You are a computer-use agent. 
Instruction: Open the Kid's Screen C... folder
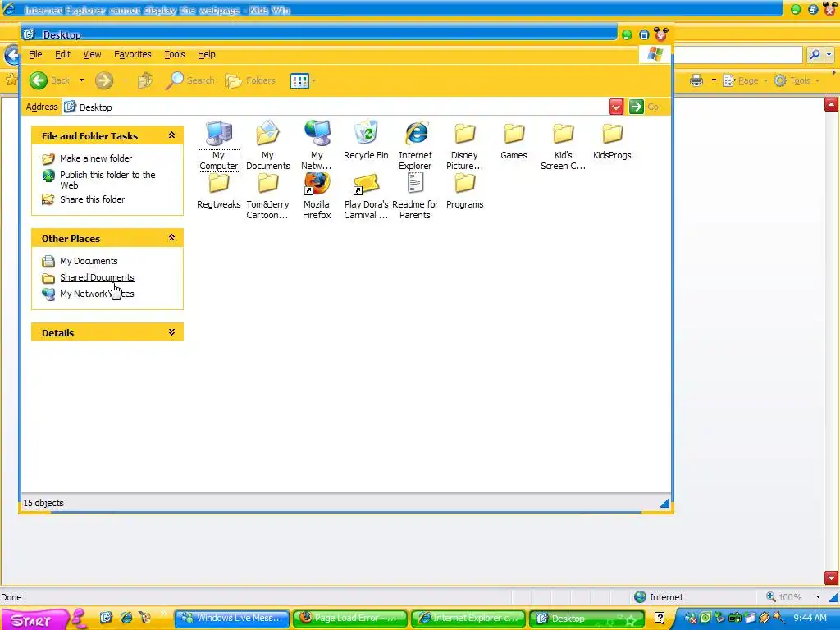coord(563,145)
